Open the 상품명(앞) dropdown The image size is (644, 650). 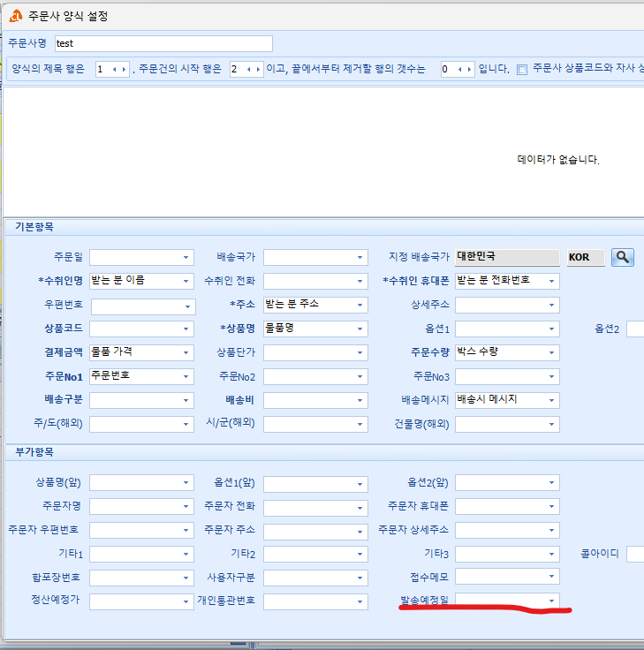click(x=186, y=483)
